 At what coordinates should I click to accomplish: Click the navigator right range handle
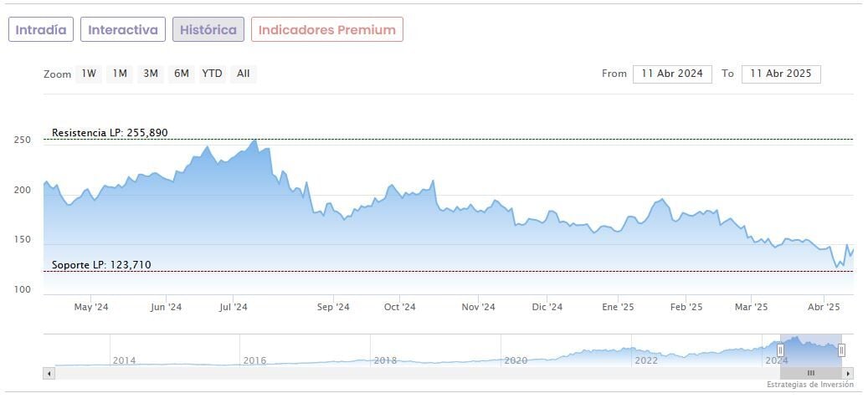click(x=841, y=350)
